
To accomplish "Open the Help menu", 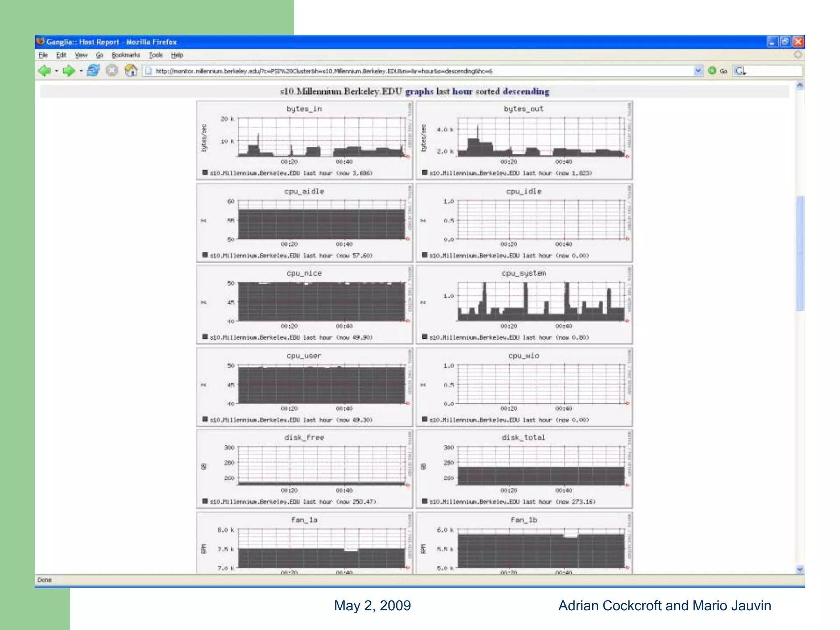I will click(177, 55).
